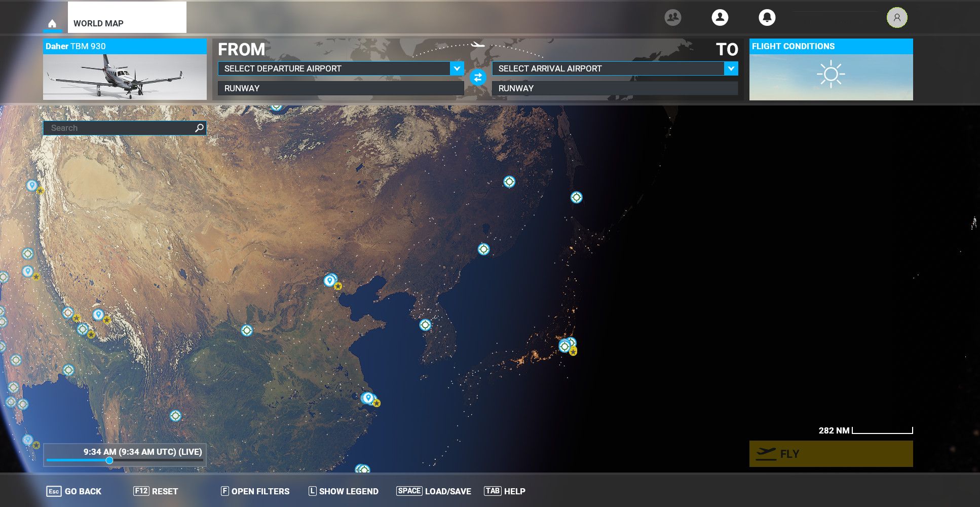Image resolution: width=980 pixels, height=507 pixels.
Task: Open the Flight Conditions weather panel
Action: click(831, 70)
